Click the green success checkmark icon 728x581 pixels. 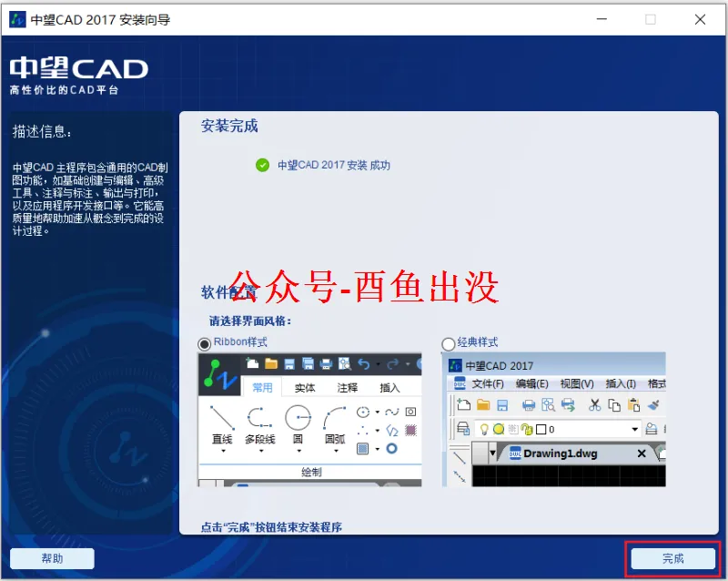[262, 165]
